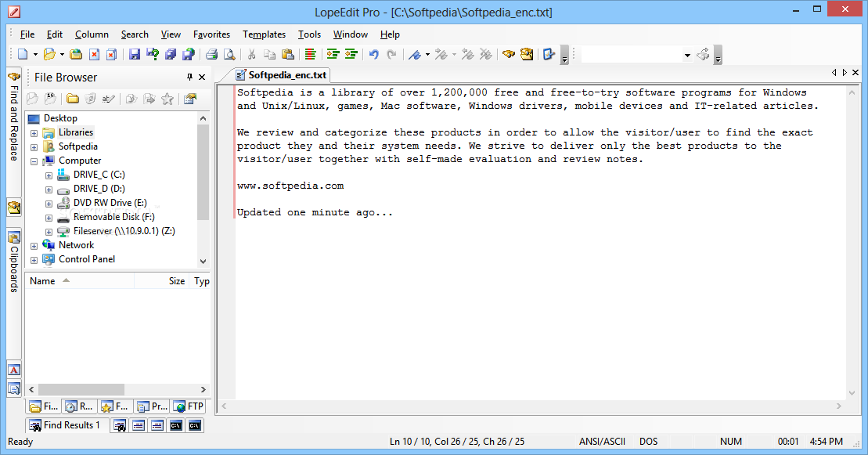Switch to the FTP panel tab

pyautogui.click(x=189, y=406)
